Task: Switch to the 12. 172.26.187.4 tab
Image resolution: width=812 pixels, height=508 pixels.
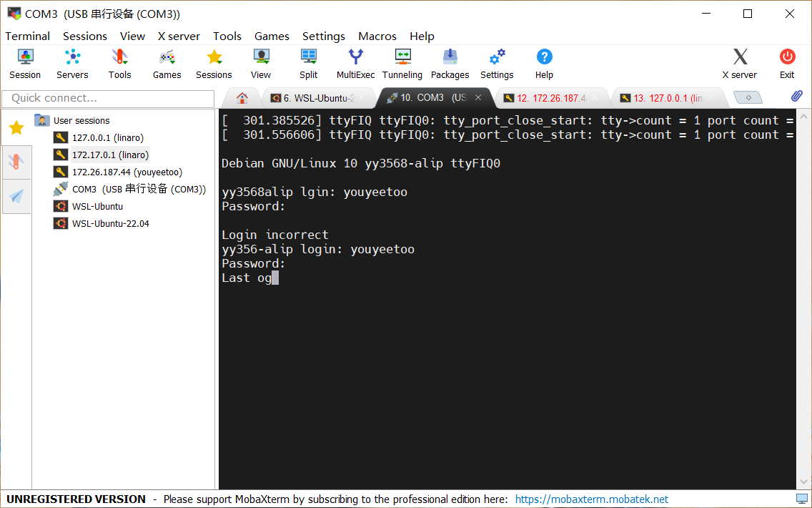Action: 550,98
